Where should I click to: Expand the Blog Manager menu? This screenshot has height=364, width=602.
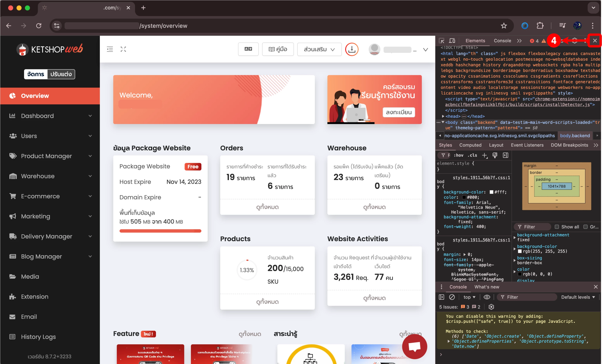(50, 256)
